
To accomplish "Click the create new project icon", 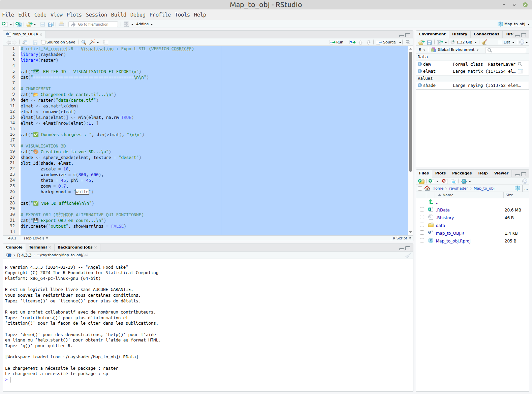I will pyautogui.click(x=19, y=24).
